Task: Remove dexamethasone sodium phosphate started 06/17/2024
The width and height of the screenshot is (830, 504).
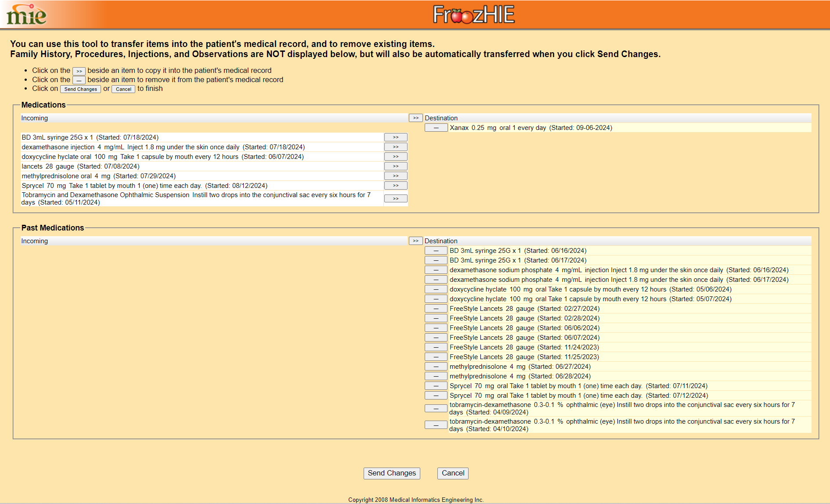Action: tap(436, 280)
